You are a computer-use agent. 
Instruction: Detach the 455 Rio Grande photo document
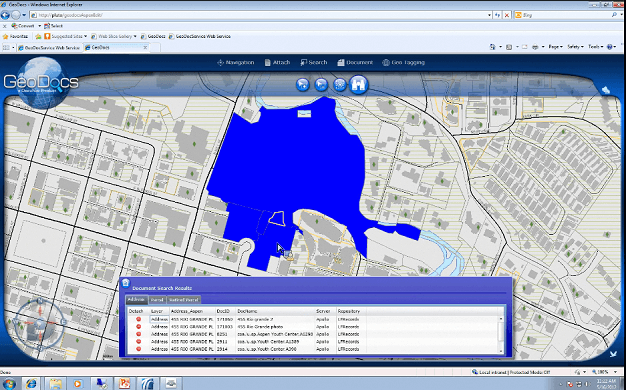tap(139, 327)
